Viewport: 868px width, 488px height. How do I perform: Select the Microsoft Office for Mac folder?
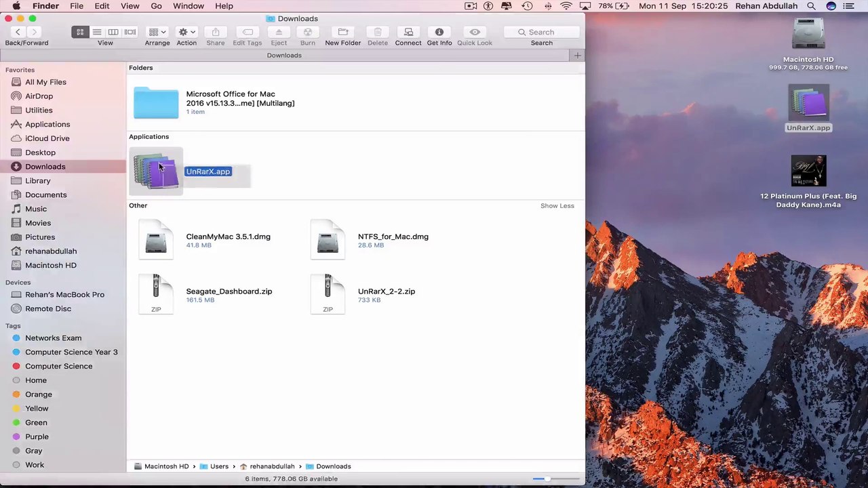coord(156,102)
